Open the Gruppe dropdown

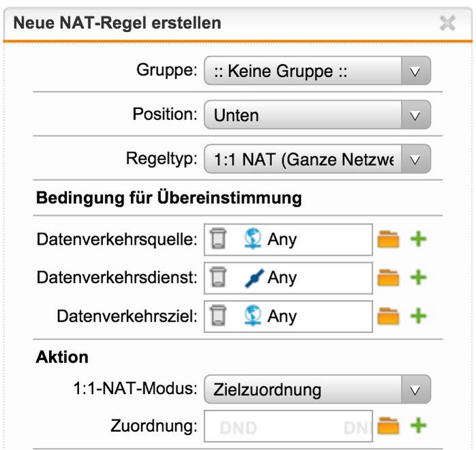[x=317, y=70]
